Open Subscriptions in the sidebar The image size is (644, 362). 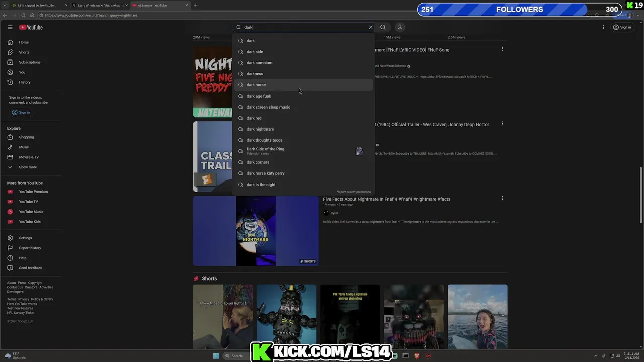point(30,62)
